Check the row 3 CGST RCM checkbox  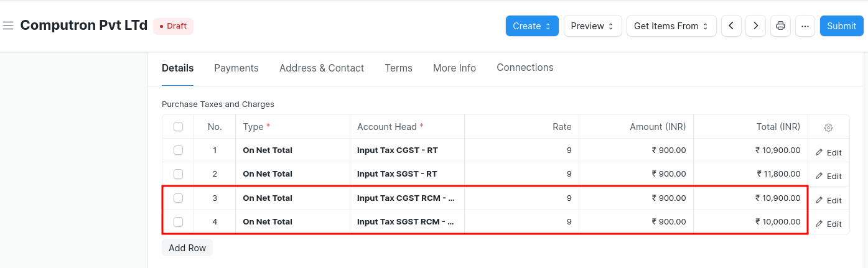coord(179,198)
